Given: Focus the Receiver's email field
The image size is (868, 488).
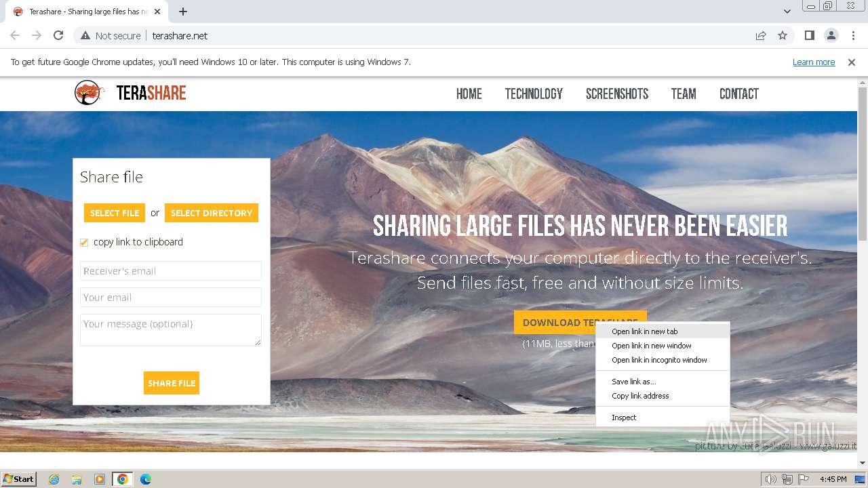Looking at the screenshot, I should (x=171, y=270).
